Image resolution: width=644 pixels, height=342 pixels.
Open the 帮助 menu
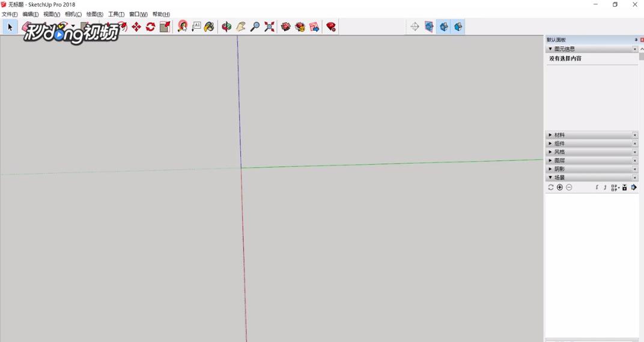point(161,14)
